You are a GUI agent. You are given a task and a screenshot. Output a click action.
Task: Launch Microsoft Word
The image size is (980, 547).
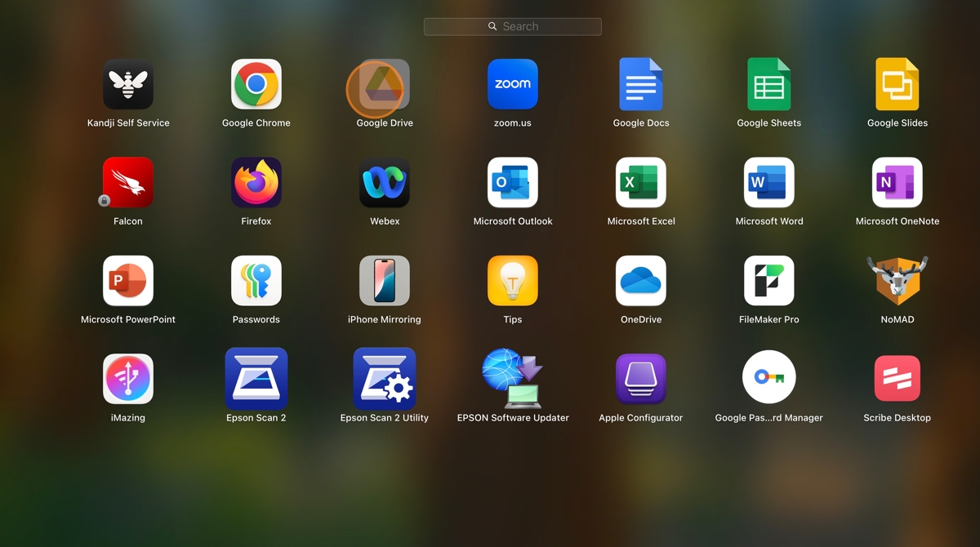click(769, 182)
